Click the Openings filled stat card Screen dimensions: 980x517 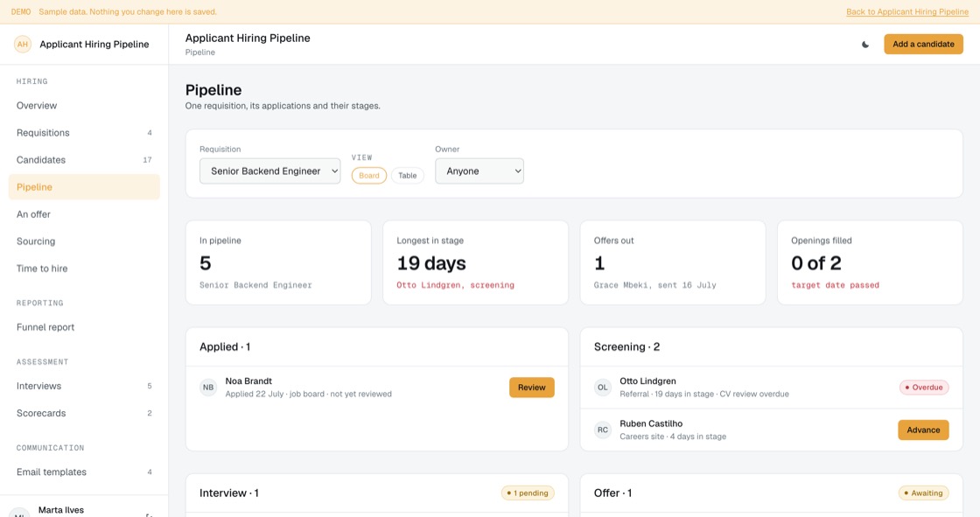[870, 262]
